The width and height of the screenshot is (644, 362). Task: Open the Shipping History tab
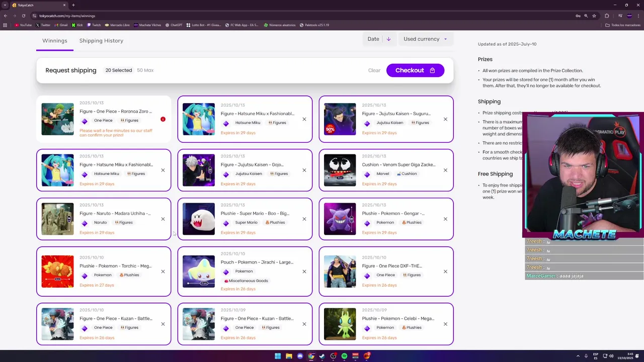pyautogui.click(x=101, y=41)
